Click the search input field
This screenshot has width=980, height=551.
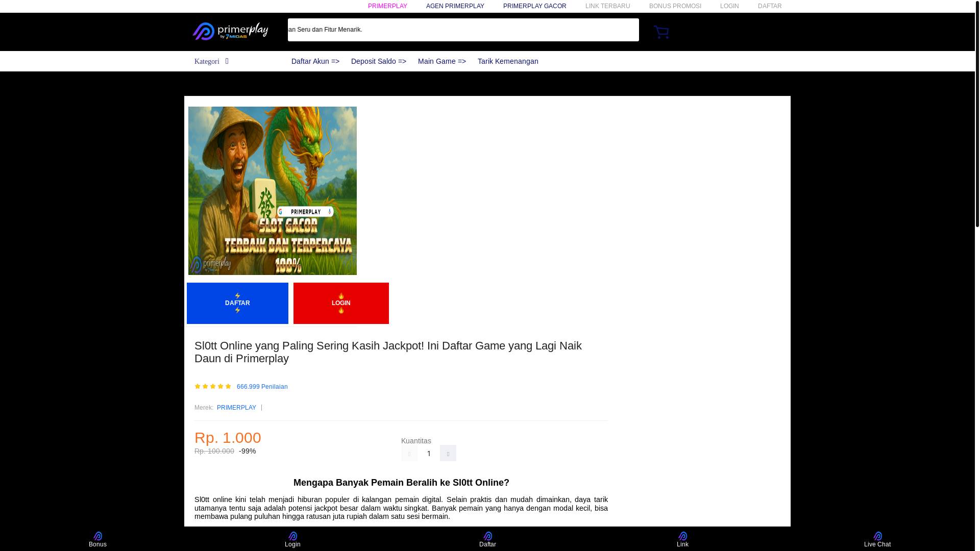(463, 30)
